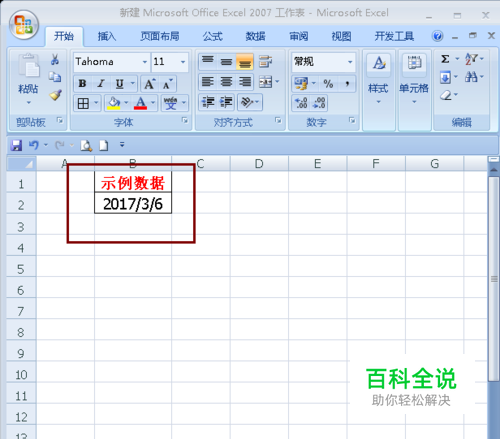
Task: Click Find and Select binoculars
Action: pyautogui.click(x=471, y=77)
